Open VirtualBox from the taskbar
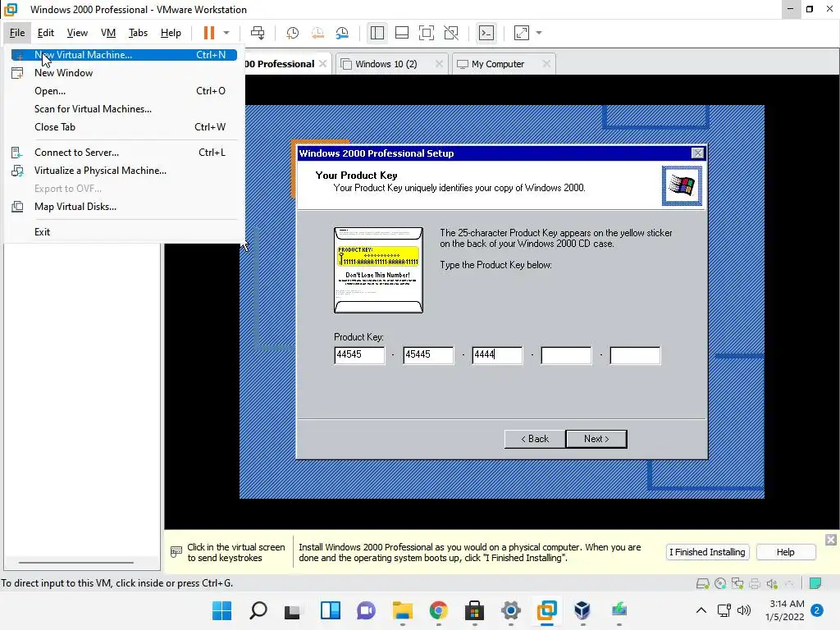The width and height of the screenshot is (840, 630). click(x=582, y=610)
